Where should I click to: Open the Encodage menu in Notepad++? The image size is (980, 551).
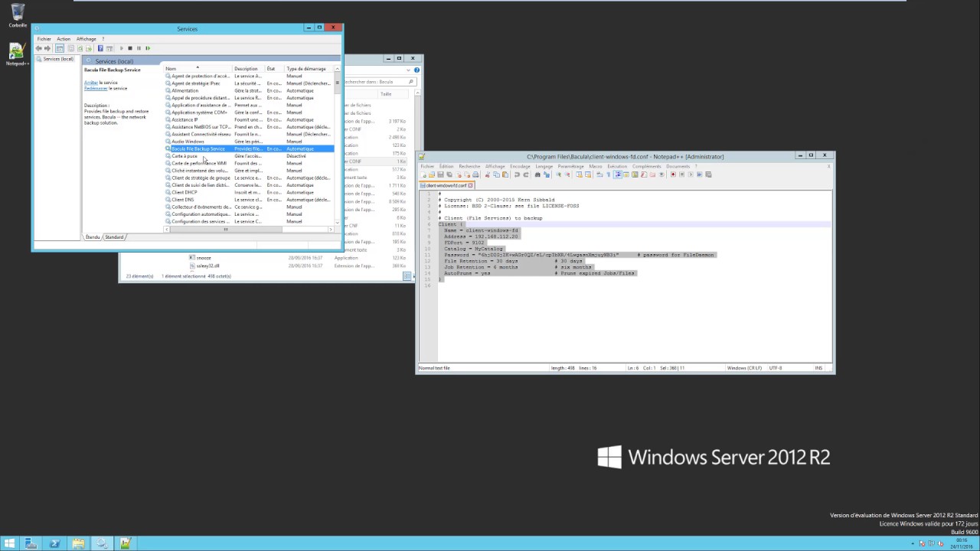(x=520, y=166)
